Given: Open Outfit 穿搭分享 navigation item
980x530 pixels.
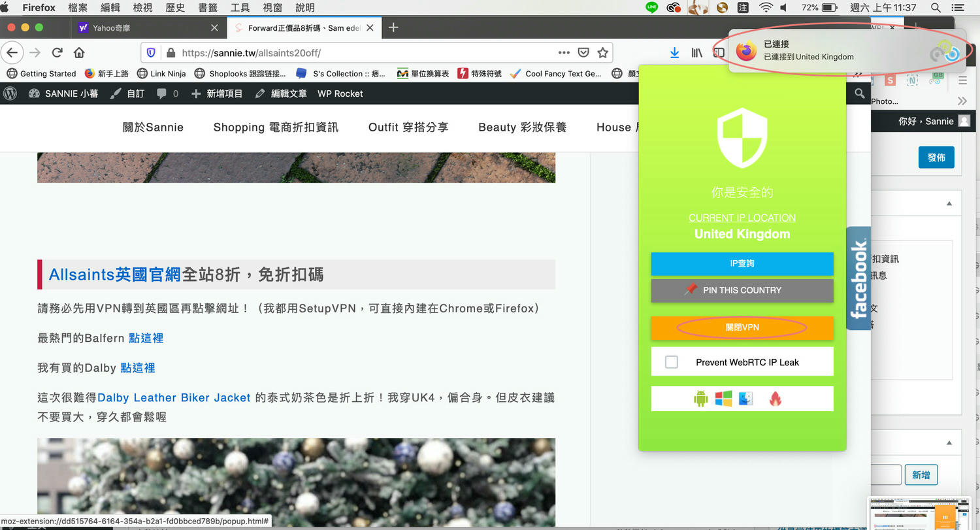Looking at the screenshot, I should point(408,127).
